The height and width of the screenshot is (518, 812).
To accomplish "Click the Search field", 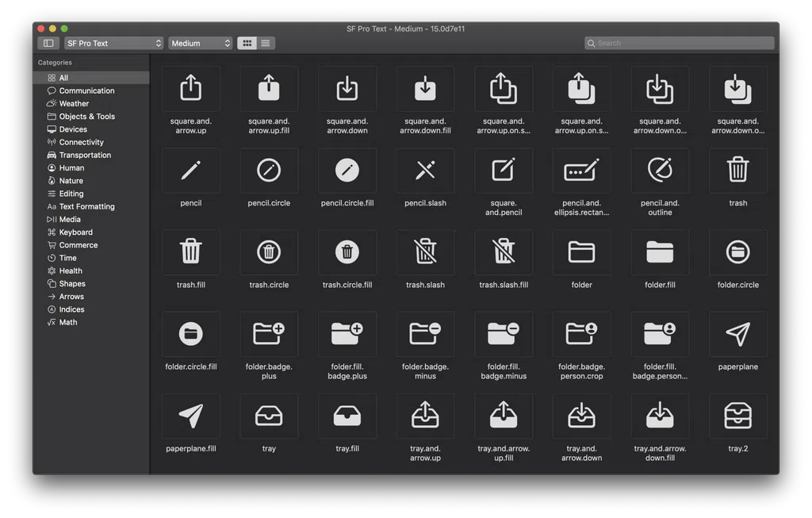I will (679, 43).
